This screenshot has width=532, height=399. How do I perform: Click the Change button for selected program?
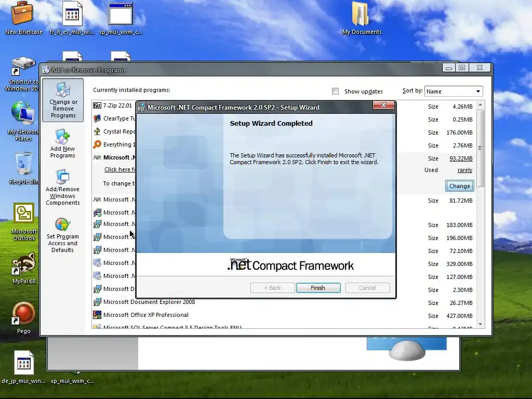[x=459, y=186]
